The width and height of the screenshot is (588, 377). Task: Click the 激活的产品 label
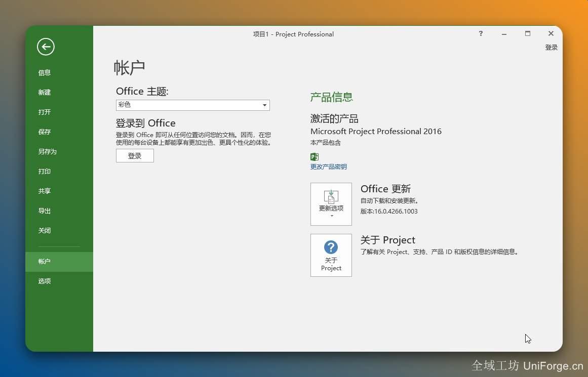(x=334, y=119)
